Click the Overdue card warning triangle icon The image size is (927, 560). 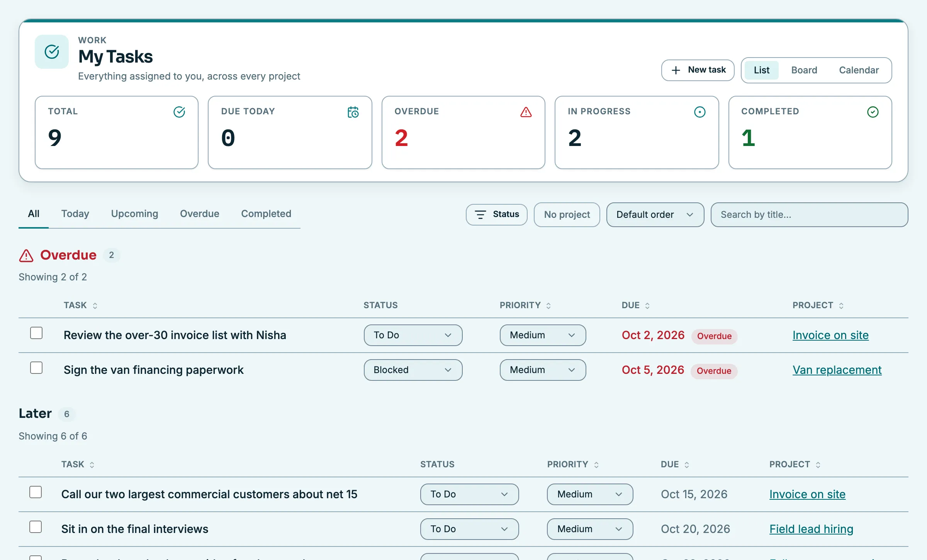click(x=526, y=112)
